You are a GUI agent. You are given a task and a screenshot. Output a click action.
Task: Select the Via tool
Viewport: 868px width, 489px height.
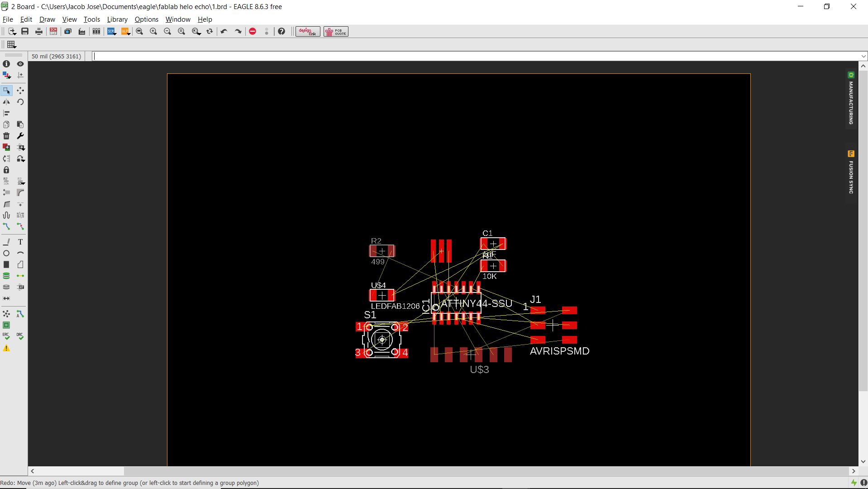pyautogui.click(x=6, y=276)
